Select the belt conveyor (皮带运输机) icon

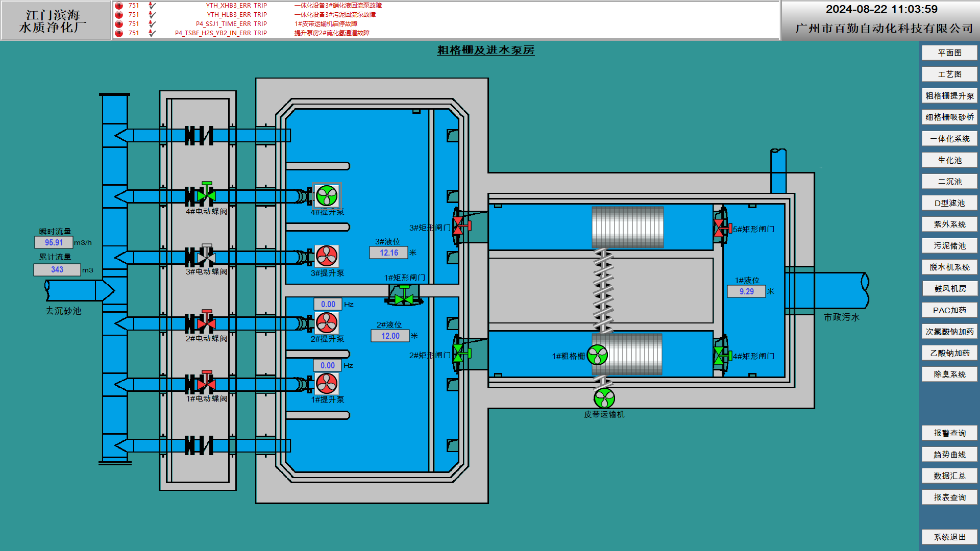(x=604, y=398)
